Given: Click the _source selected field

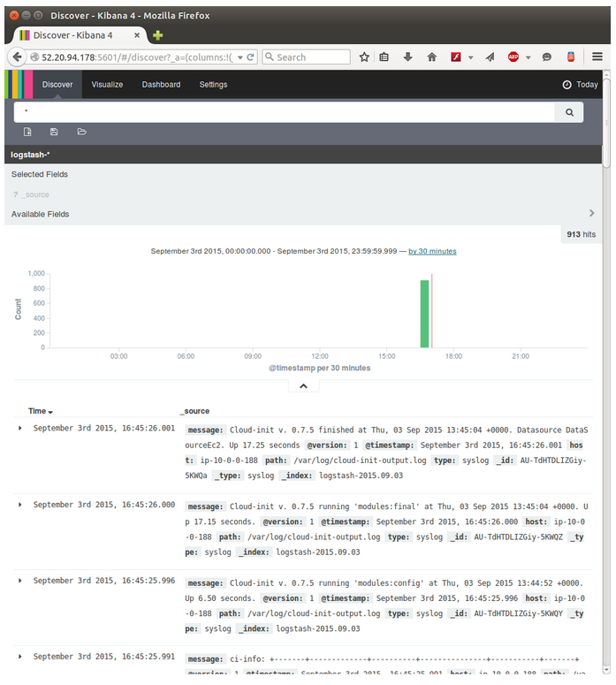Looking at the screenshot, I should pos(37,194).
